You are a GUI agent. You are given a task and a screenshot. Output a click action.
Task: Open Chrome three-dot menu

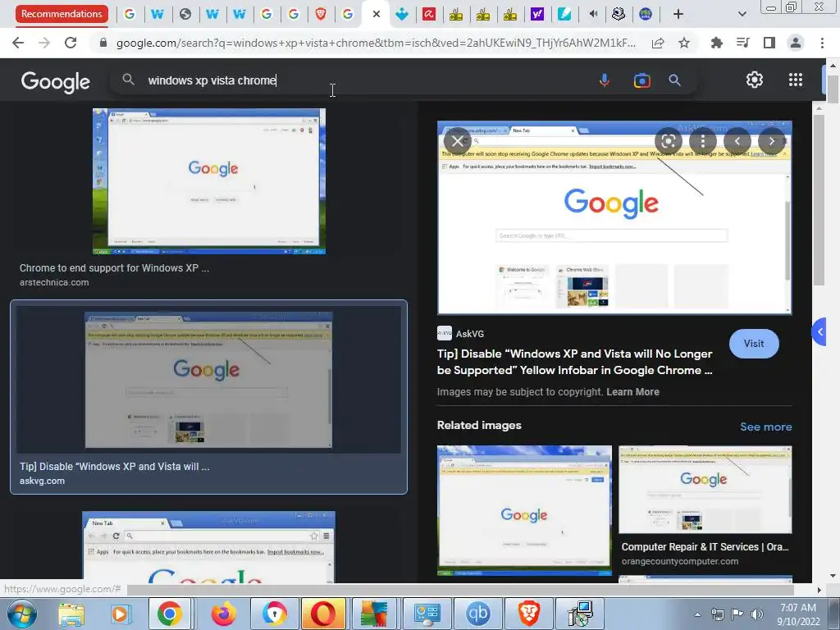click(822, 43)
